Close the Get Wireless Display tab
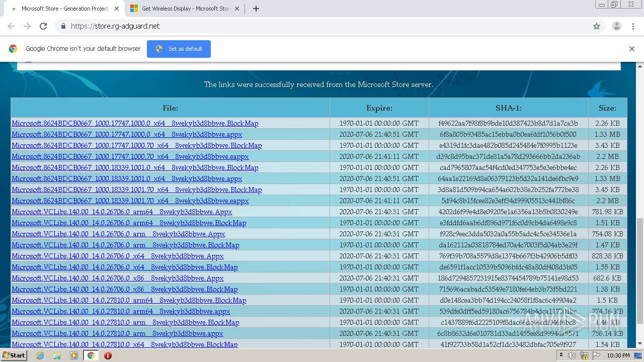 [x=237, y=9]
